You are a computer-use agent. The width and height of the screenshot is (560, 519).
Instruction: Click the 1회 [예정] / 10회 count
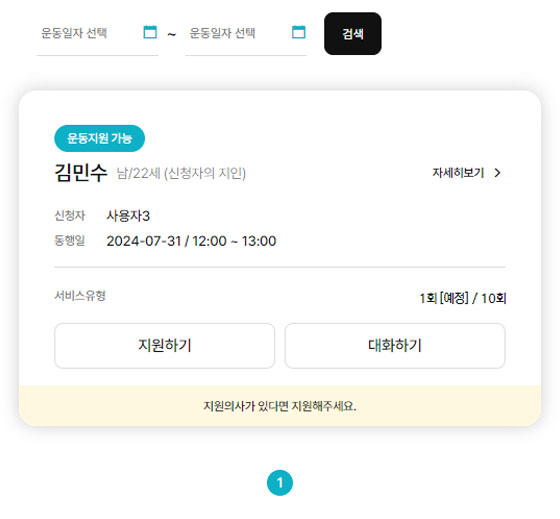(463, 298)
